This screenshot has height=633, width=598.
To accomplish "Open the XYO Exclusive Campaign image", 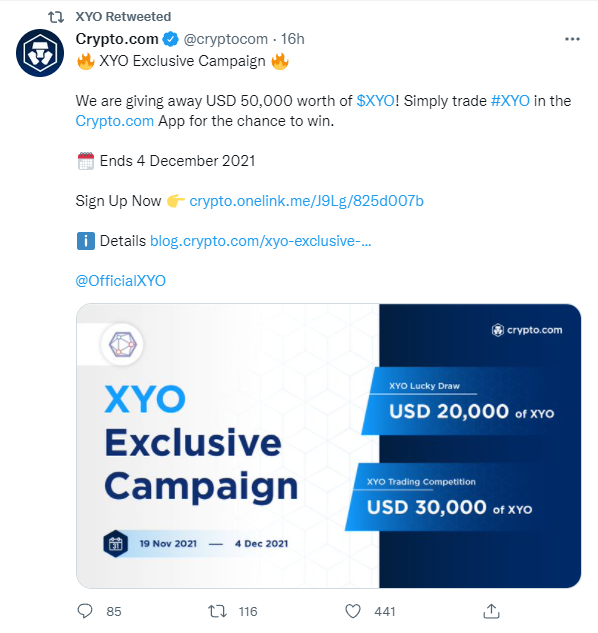I will (x=329, y=446).
